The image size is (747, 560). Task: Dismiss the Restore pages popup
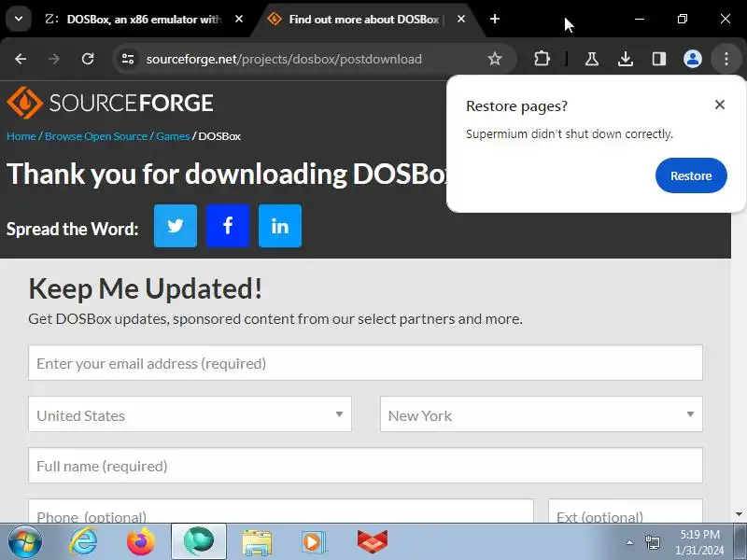(x=720, y=105)
